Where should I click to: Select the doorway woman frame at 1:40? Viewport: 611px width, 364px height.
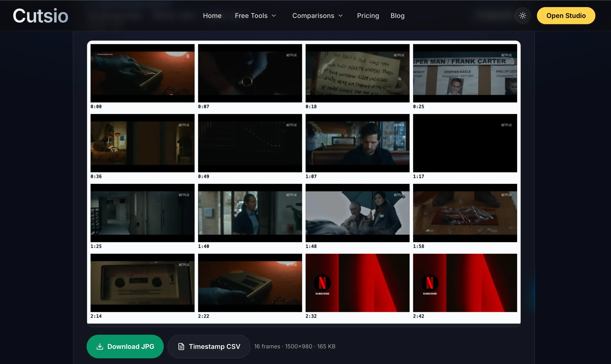click(250, 213)
